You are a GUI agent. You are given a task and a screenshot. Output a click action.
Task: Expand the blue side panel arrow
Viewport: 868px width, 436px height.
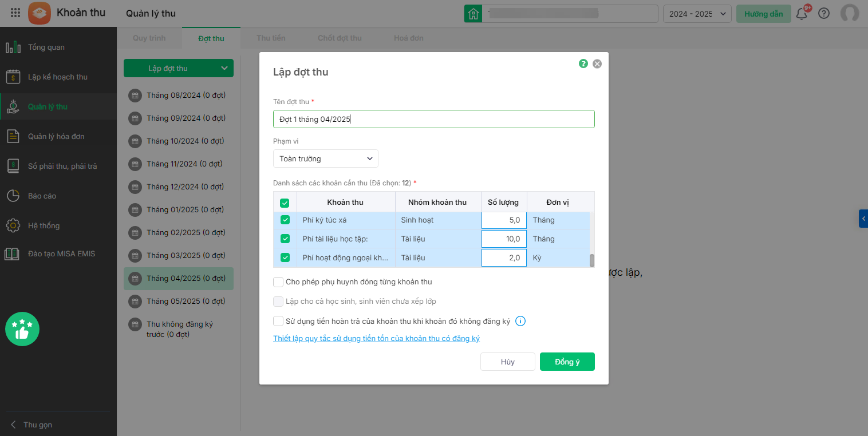point(863,219)
